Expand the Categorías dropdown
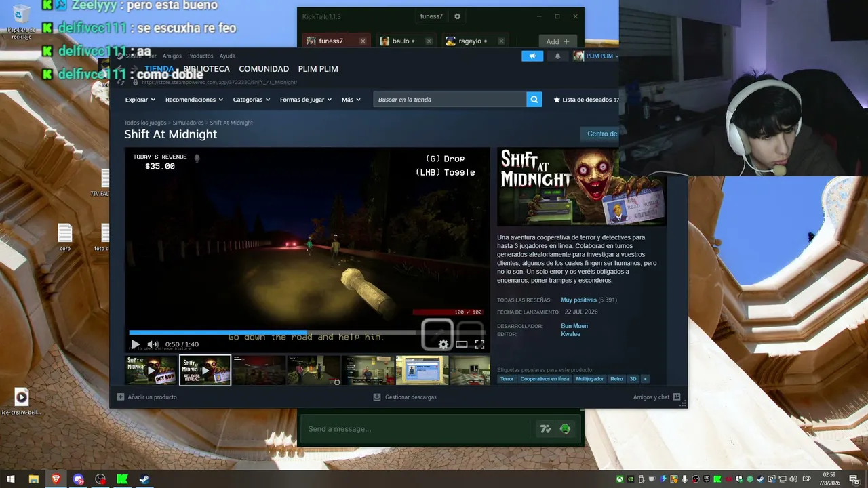The height and width of the screenshot is (488, 868). (252, 100)
